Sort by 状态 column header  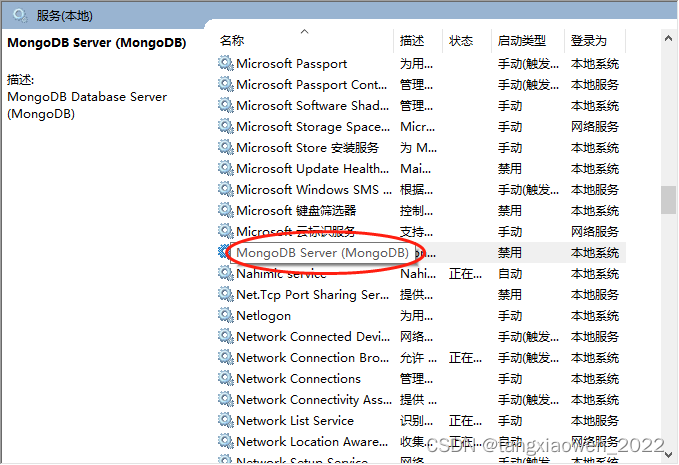[x=461, y=41]
